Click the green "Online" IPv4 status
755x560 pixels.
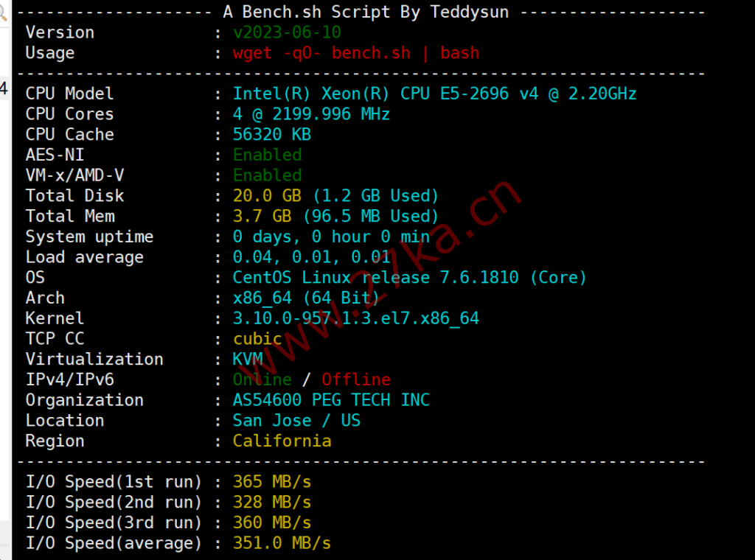click(262, 379)
